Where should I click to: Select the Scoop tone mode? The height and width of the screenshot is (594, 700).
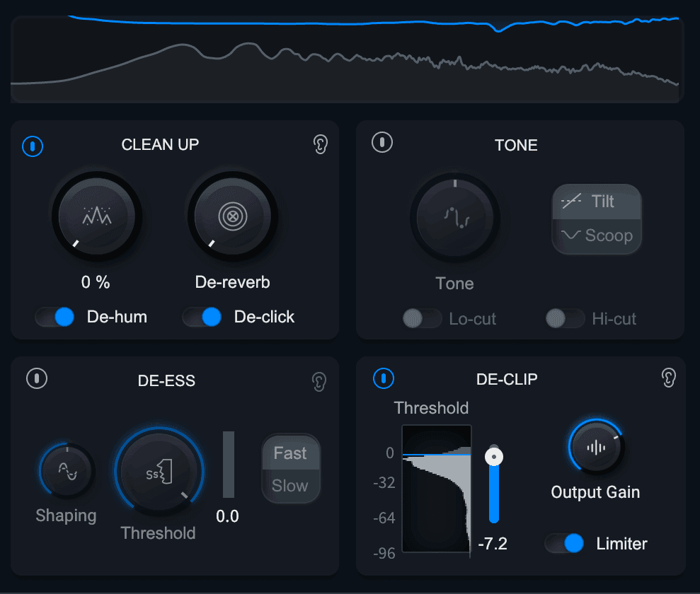click(597, 236)
